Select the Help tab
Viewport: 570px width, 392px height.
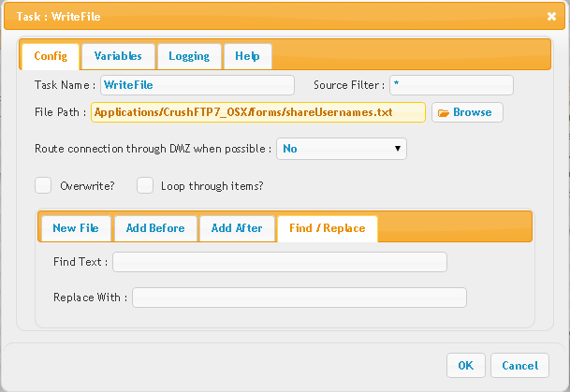pos(247,56)
